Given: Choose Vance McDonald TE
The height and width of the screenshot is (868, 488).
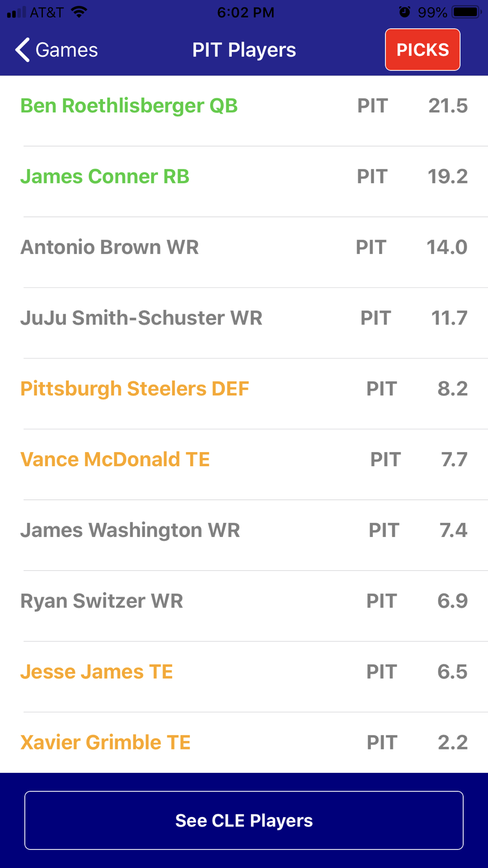Looking at the screenshot, I should 115,460.
